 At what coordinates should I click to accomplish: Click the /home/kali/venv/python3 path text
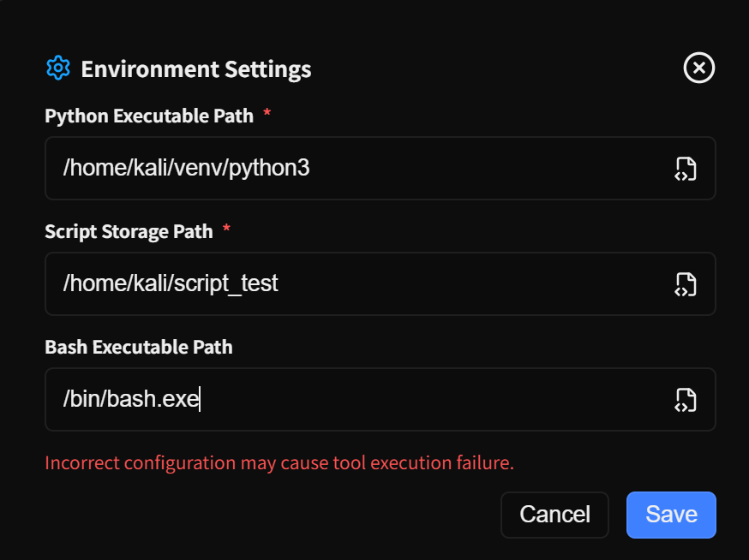[x=186, y=169]
